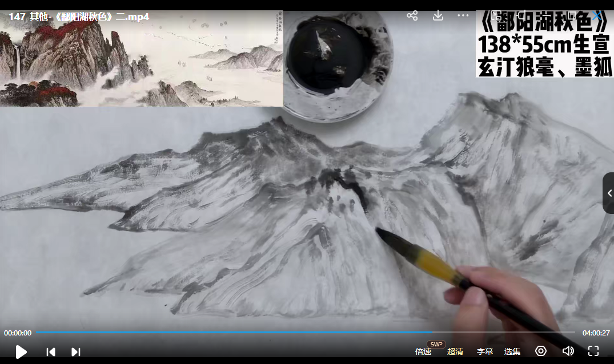Open the 选集 episode list
The width and height of the screenshot is (614, 364).
point(512,351)
